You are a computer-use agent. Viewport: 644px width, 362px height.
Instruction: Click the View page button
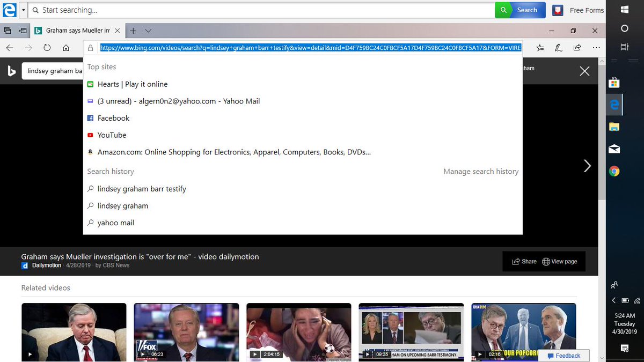click(x=560, y=262)
